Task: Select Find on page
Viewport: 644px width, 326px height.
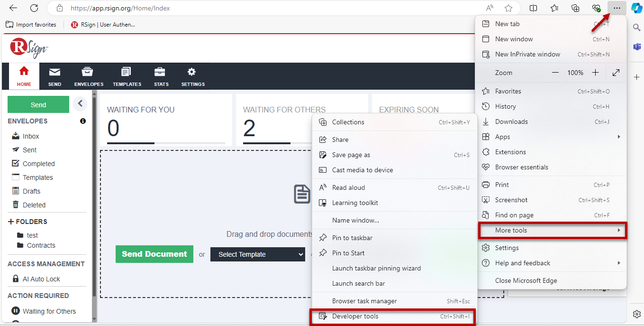Action: [552, 215]
